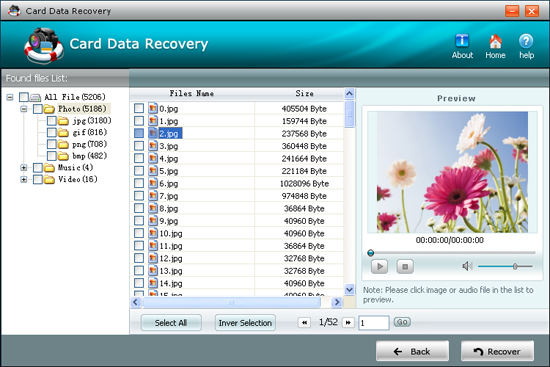Click the flower preview image
The image size is (550, 367).
[x=452, y=172]
